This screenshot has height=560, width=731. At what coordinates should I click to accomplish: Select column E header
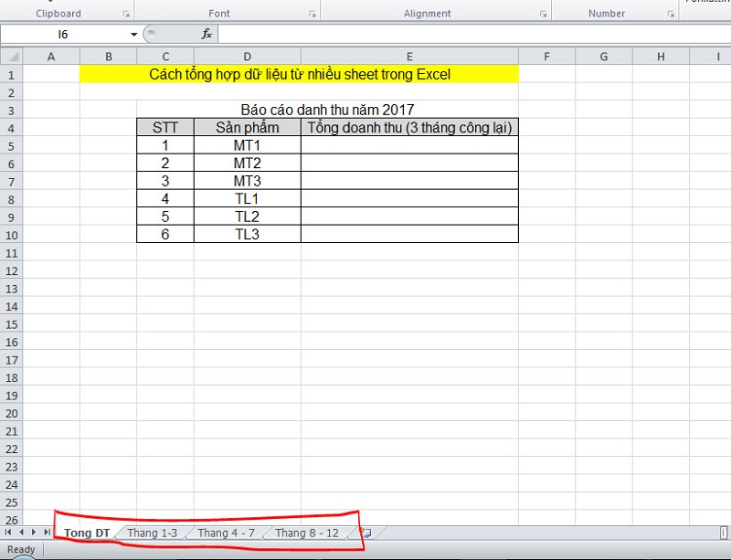pyautogui.click(x=409, y=57)
